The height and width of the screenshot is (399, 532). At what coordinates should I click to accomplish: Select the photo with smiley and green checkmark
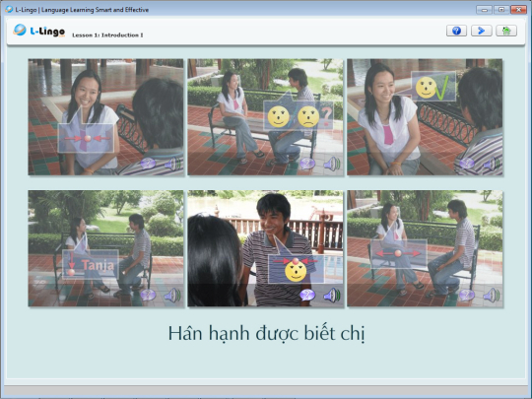tap(425, 117)
